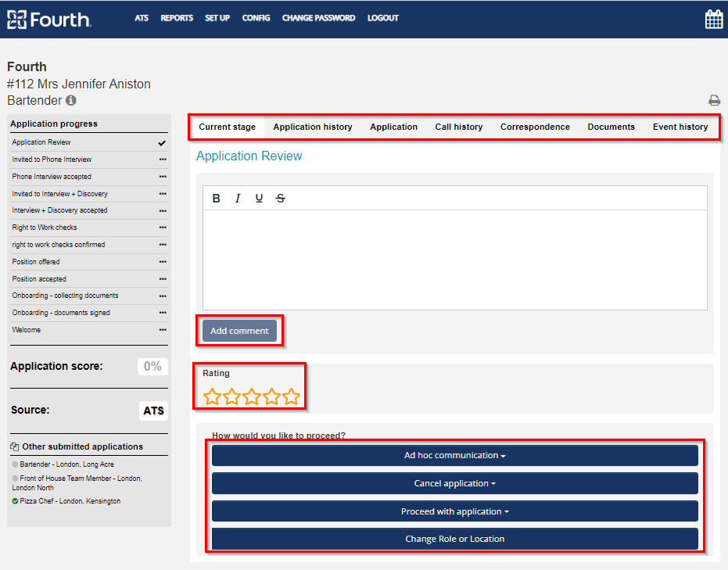Screen dimensions: 728x570
Task: Rate the application two stars
Action: (x=231, y=396)
